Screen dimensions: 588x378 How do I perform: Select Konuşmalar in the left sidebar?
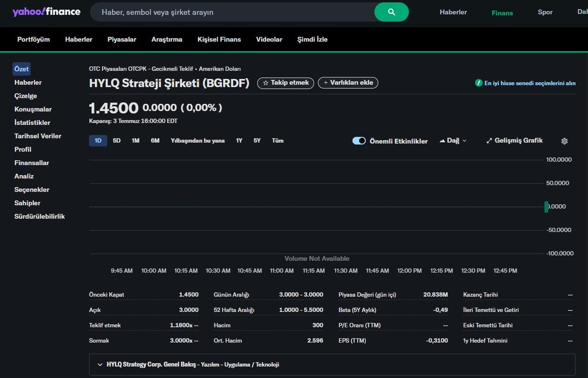(33, 109)
